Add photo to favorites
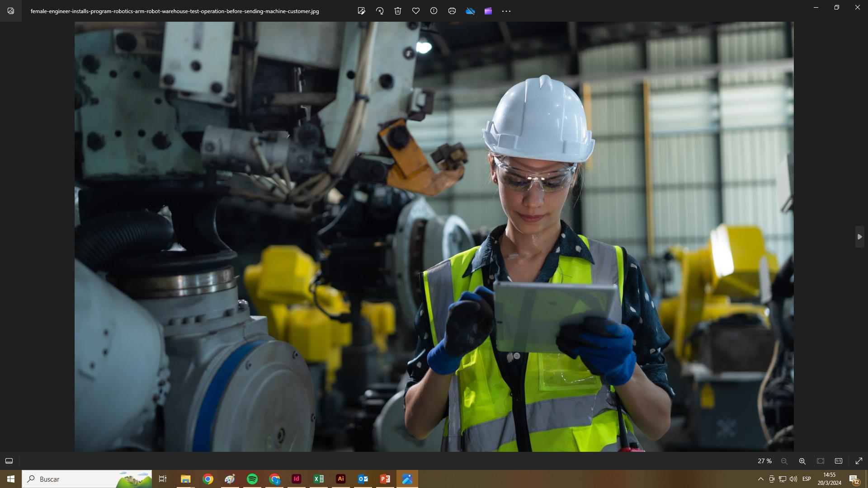The width and height of the screenshot is (868, 488). click(416, 11)
